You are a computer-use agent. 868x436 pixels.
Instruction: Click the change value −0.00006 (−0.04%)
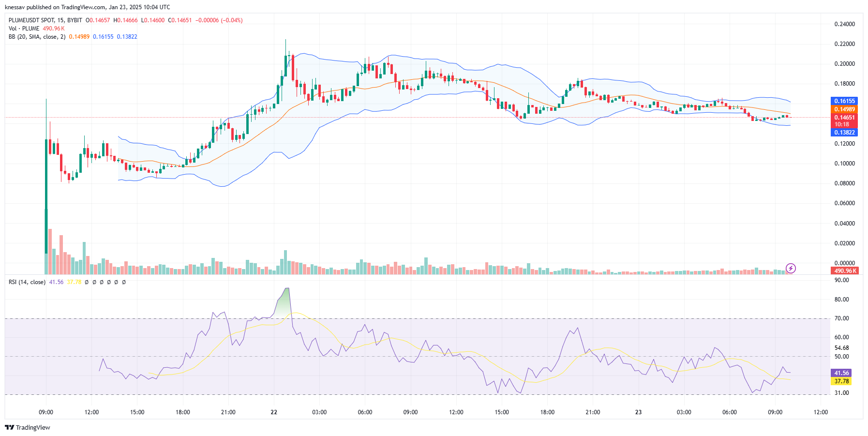(x=219, y=20)
